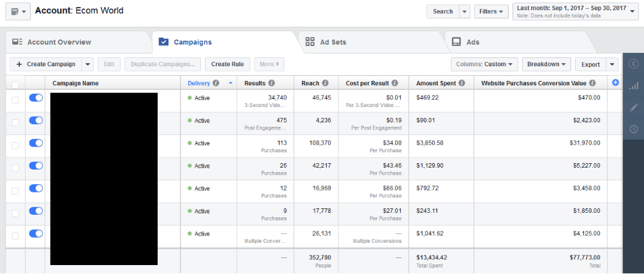Click the blue plus add-column icon
This screenshot has width=644, height=274.
[x=615, y=83]
